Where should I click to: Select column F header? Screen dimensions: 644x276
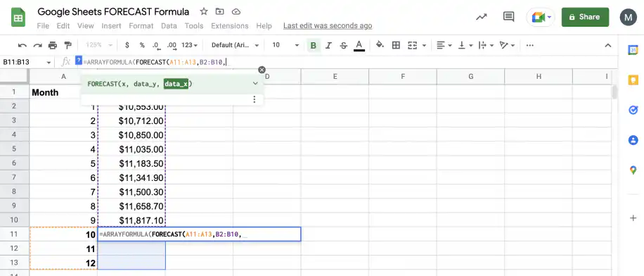point(403,76)
